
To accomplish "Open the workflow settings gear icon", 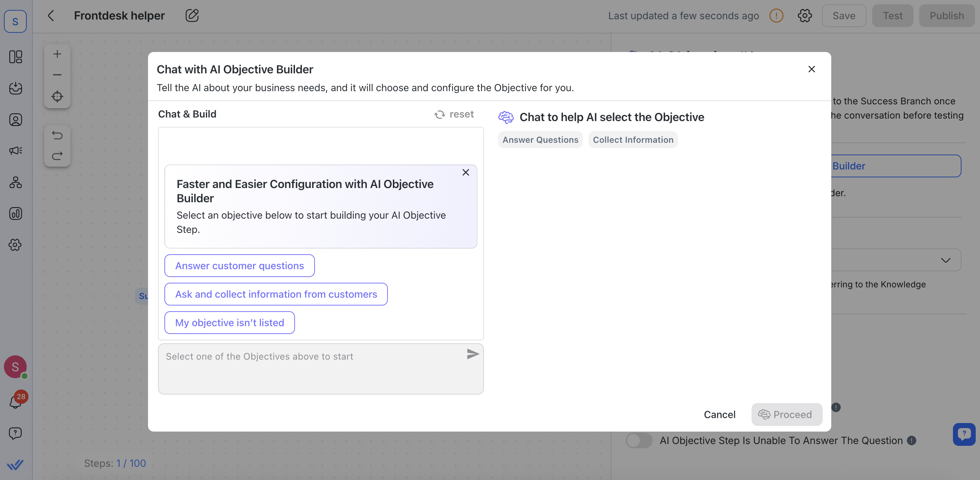I will pos(805,16).
